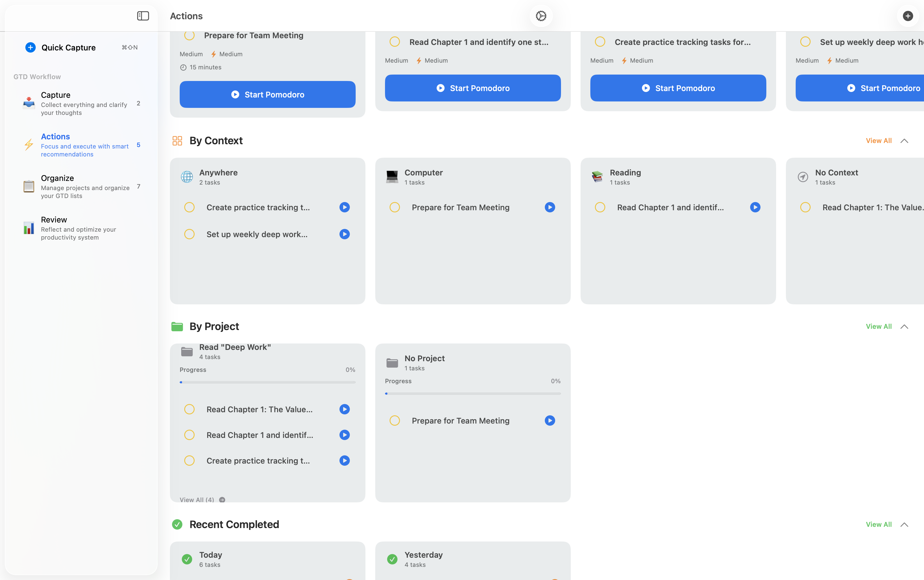Mark Create practice tracking task complete in Anywhere
924x580 pixels.
click(x=189, y=207)
